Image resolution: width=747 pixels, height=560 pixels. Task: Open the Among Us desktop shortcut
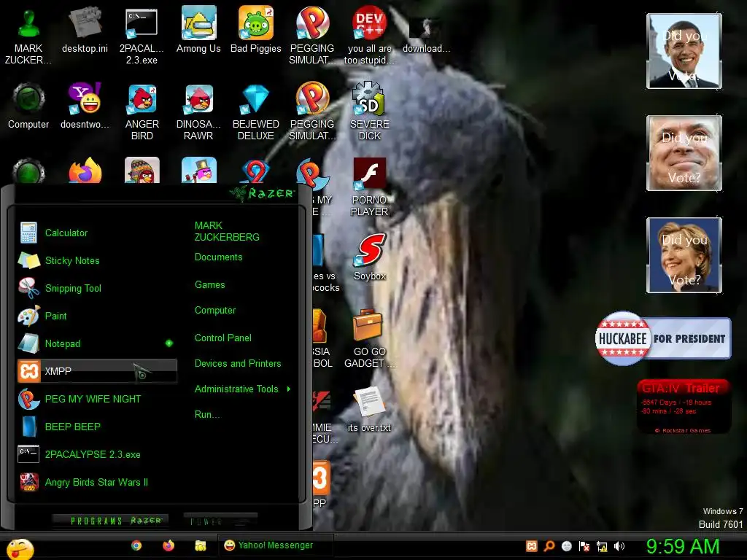[198, 29]
